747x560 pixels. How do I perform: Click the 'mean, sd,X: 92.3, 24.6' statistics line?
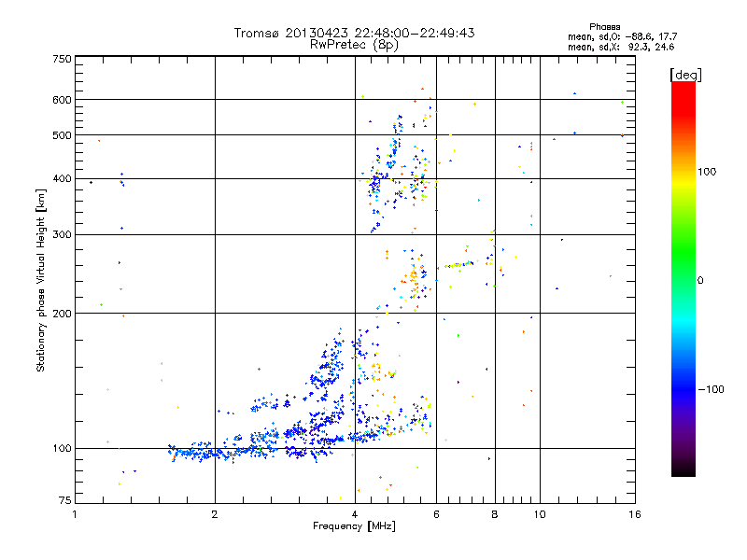[x=621, y=47]
